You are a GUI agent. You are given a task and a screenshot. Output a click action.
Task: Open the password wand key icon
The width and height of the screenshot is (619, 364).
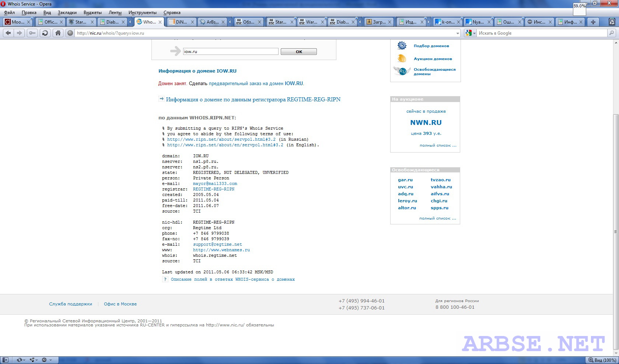click(x=32, y=33)
